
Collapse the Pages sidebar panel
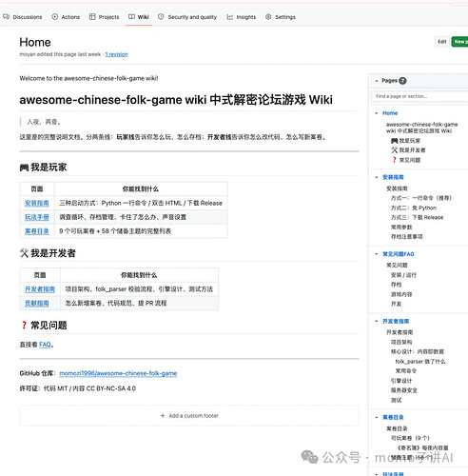click(377, 81)
